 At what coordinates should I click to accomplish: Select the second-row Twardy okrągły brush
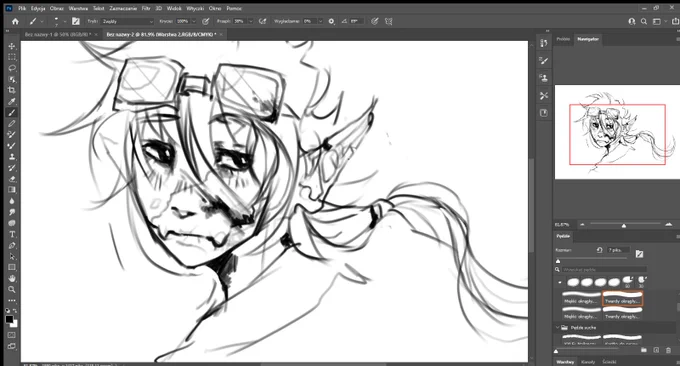622,314
